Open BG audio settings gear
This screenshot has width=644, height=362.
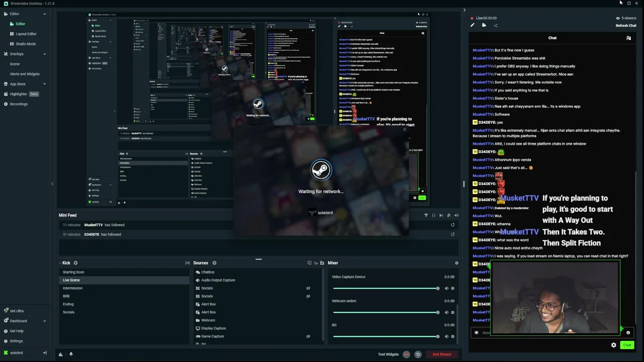tap(453, 337)
